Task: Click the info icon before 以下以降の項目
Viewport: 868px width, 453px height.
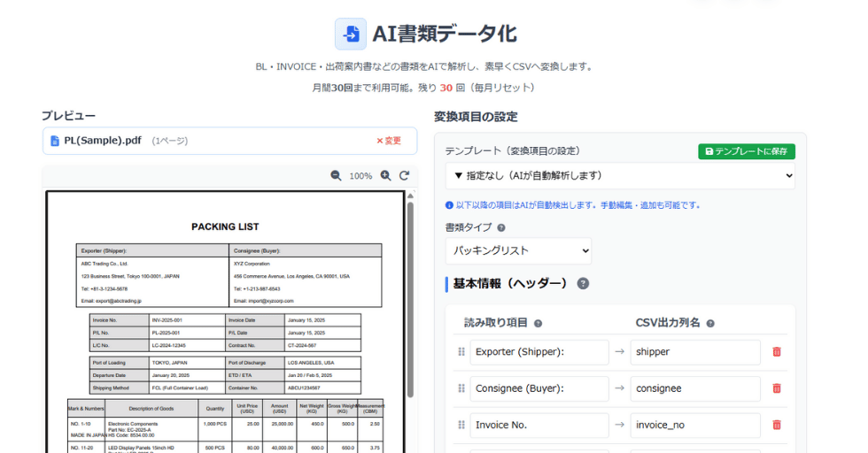Action: (x=449, y=205)
